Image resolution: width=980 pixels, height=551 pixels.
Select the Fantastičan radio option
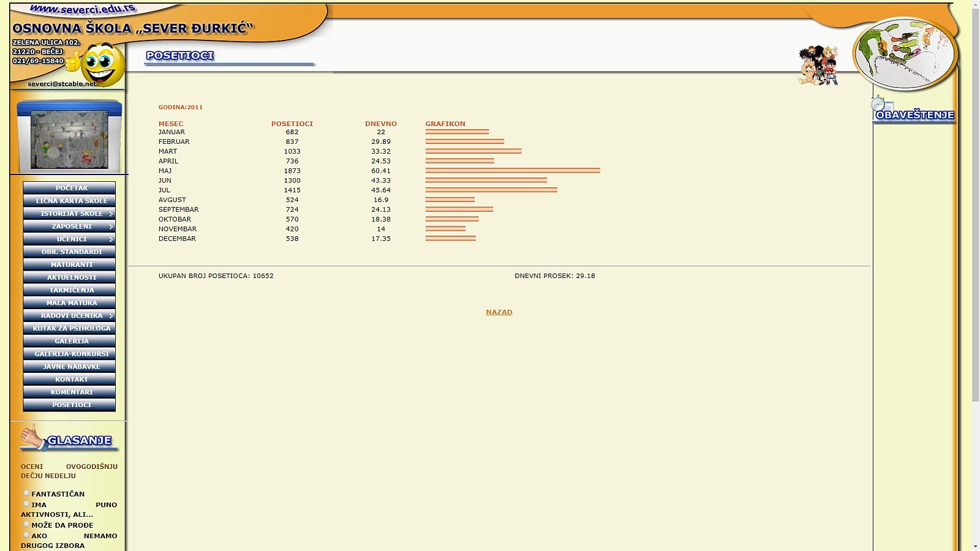[x=26, y=493]
